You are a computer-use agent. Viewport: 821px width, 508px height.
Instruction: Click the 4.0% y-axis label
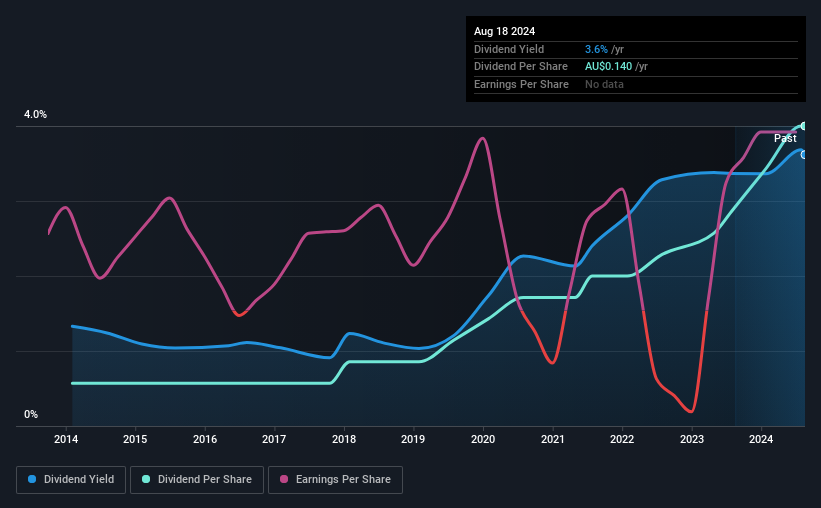point(35,114)
